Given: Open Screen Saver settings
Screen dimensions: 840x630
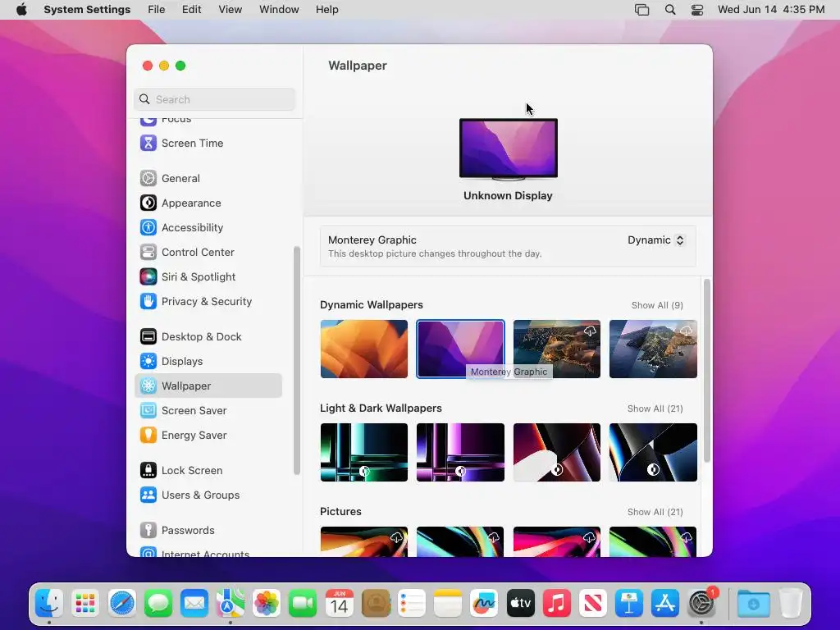Looking at the screenshot, I should tap(208, 411).
